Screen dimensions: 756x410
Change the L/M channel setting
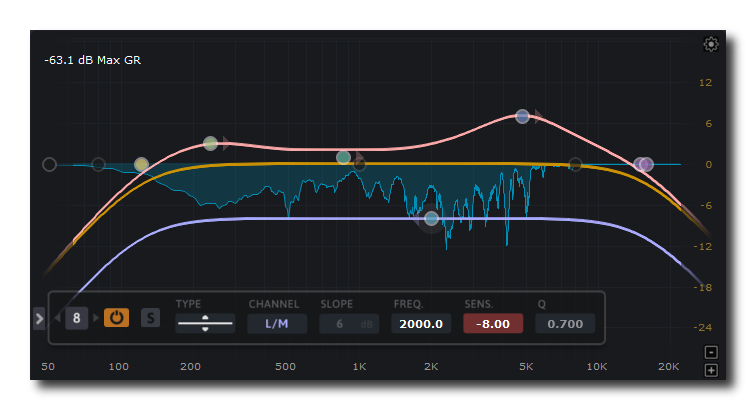pos(277,324)
